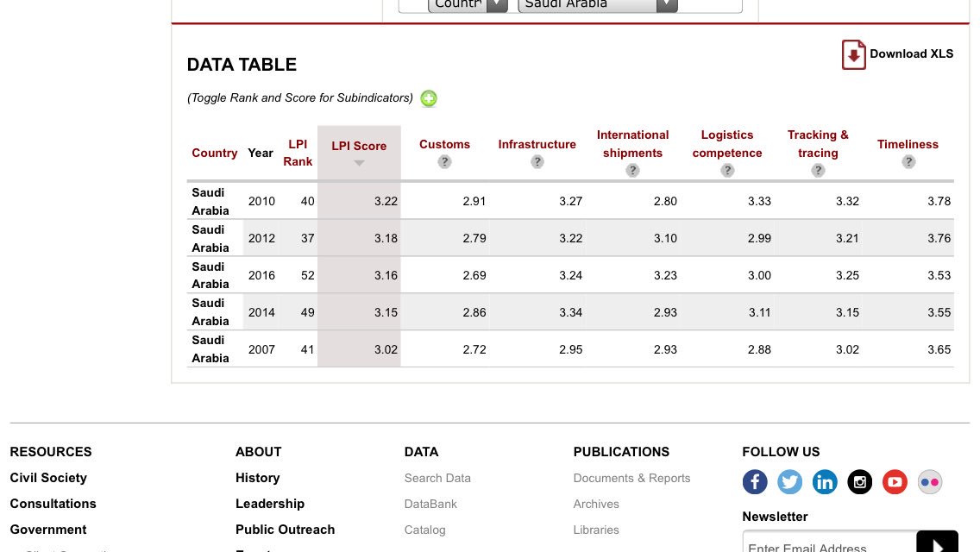Select the 2014 year cell
The image size is (980, 552).
(x=261, y=312)
